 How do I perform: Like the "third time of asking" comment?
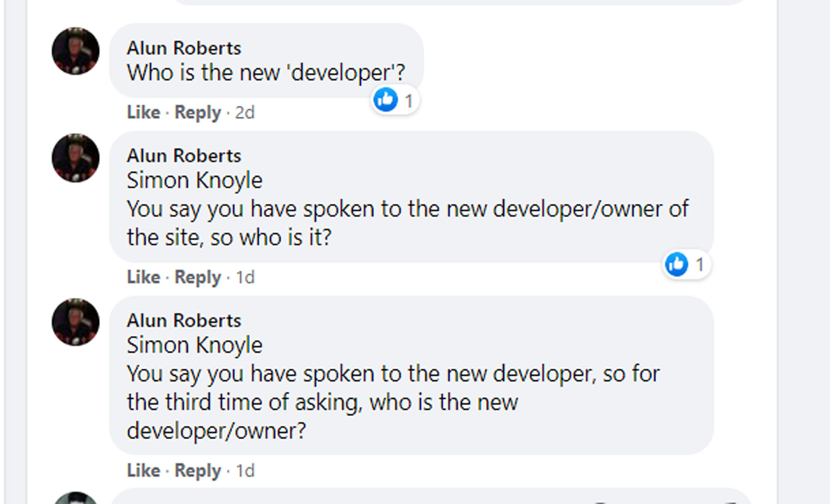point(143,471)
